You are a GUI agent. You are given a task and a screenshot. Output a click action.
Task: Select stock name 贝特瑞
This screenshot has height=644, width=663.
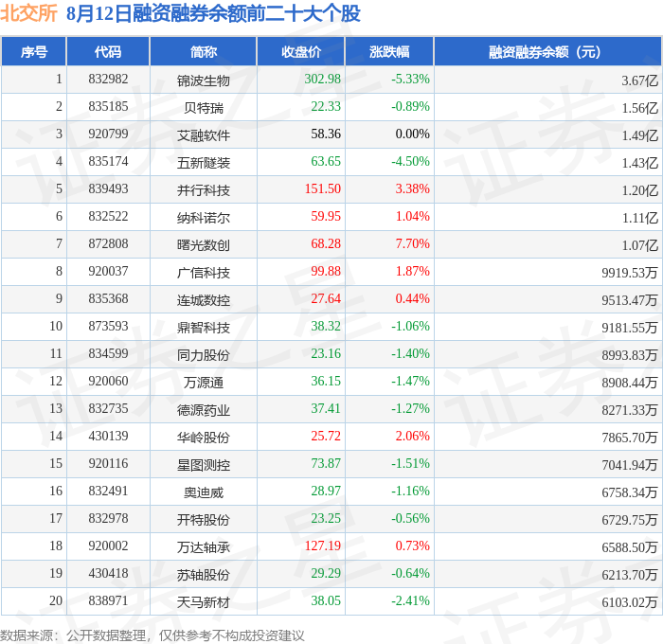click(x=204, y=108)
